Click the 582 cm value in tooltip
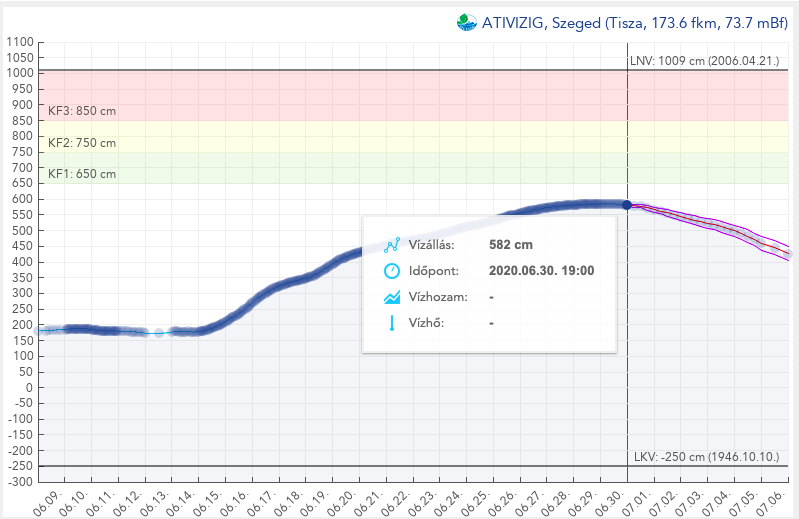 coord(510,244)
